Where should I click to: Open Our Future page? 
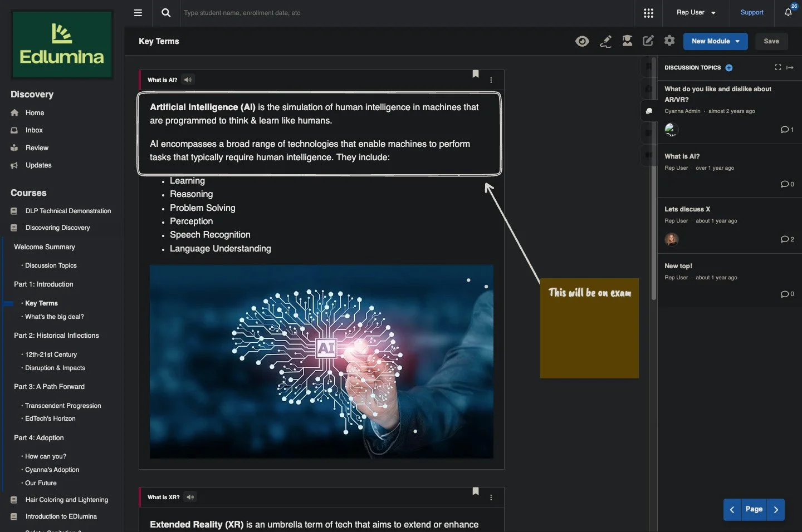(41, 483)
